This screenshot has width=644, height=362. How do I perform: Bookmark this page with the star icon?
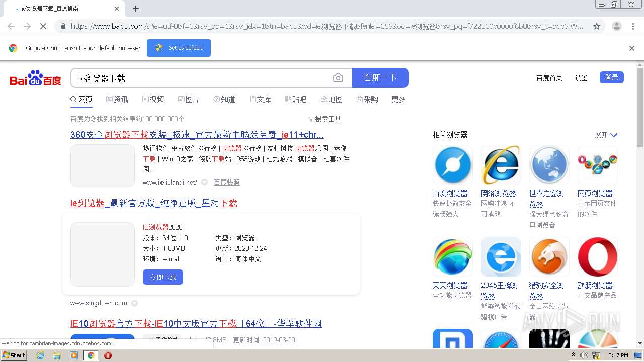pos(597,26)
